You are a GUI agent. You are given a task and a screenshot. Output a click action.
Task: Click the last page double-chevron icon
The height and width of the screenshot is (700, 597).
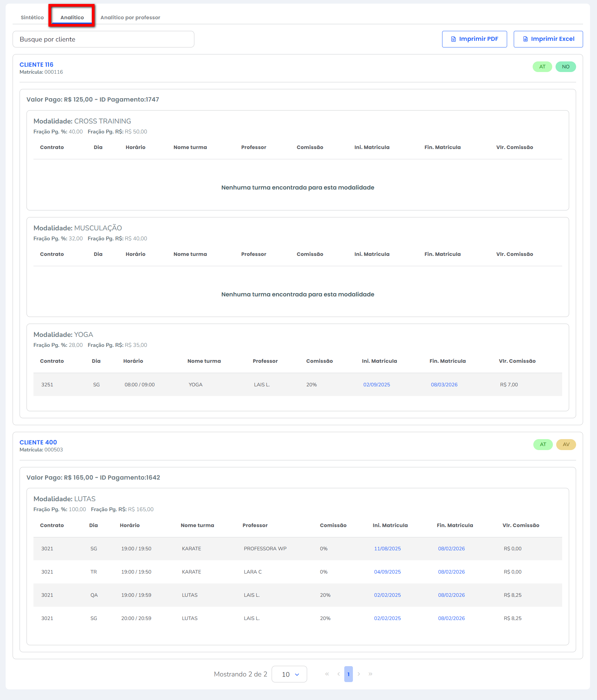pyautogui.click(x=370, y=674)
